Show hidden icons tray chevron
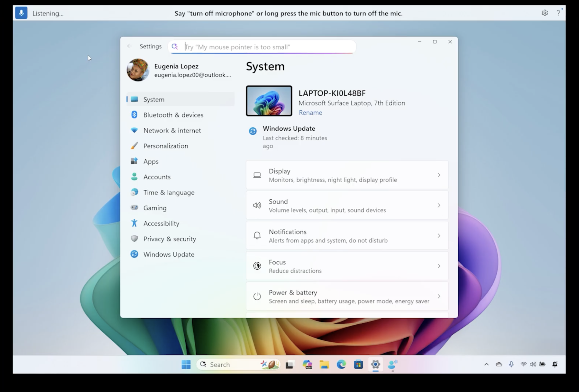 click(486, 364)
